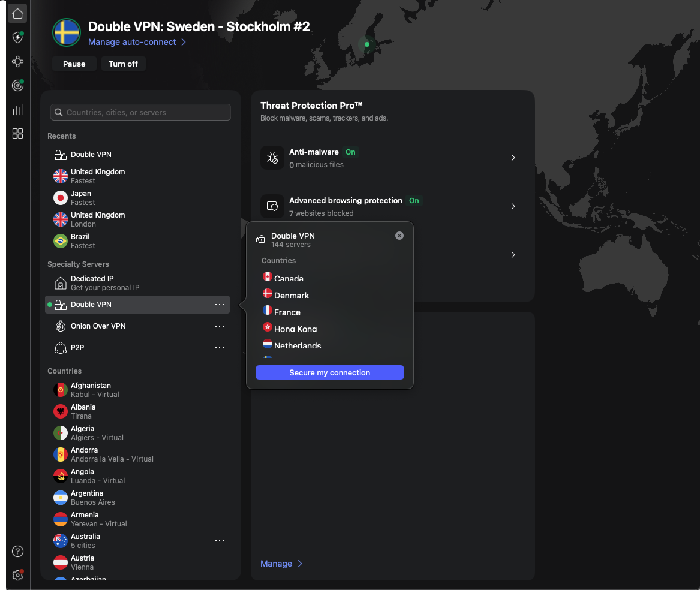
Task: Open the Manage link in Threat Protection
Action: point(281,564)
